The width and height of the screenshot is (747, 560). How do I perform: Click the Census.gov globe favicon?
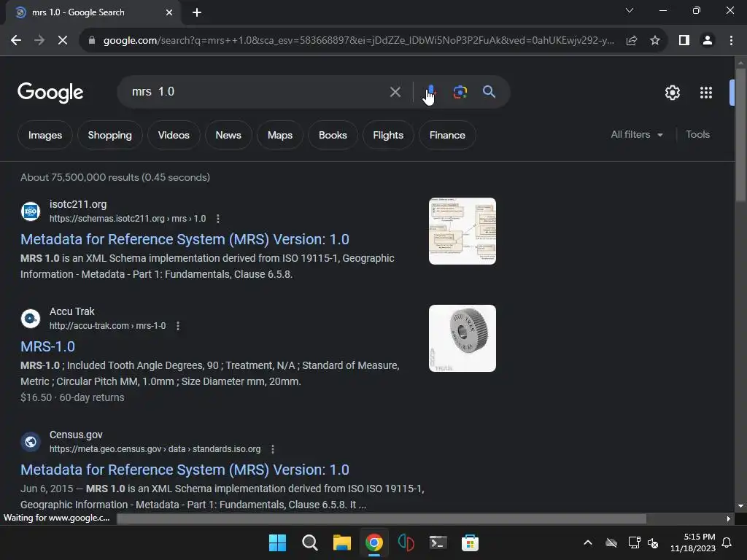click(x=31, y=442)
